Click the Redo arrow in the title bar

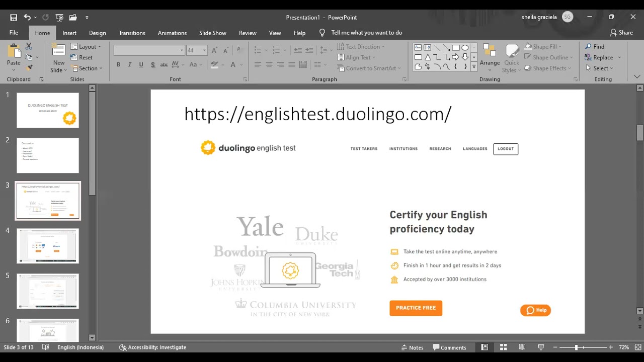click(x=45, y=17)
